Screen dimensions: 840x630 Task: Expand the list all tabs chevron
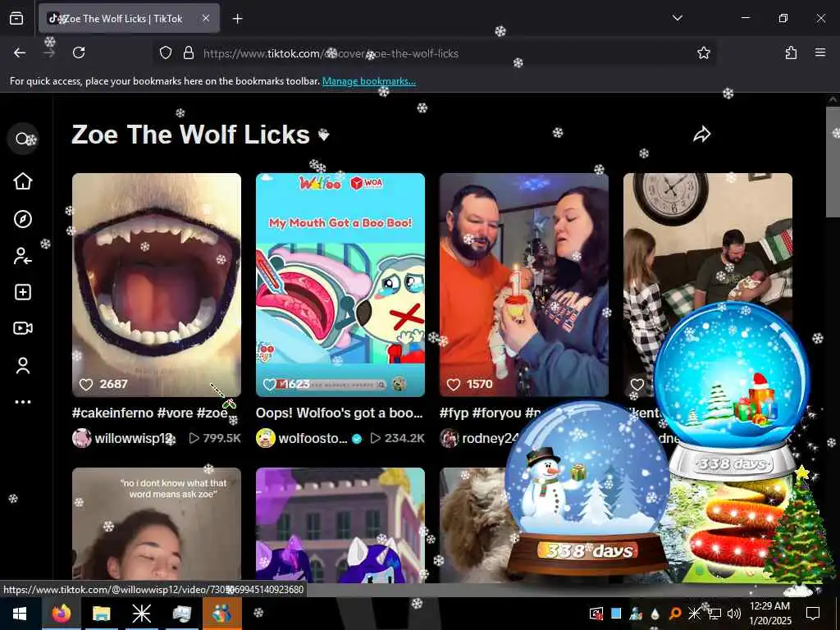677,18
